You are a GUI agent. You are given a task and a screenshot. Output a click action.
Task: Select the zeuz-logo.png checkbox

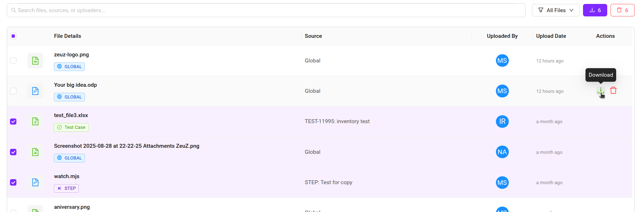tap(13, 61)
